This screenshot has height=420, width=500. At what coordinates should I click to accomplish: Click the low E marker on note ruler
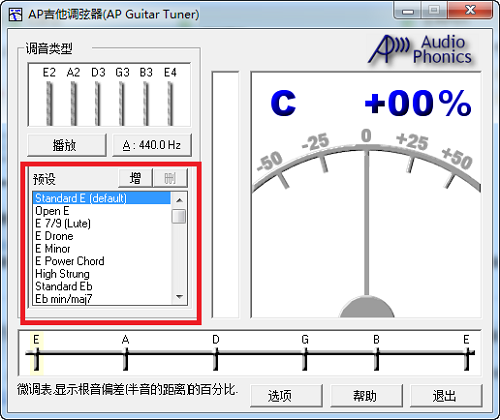(x=37, y=353)
